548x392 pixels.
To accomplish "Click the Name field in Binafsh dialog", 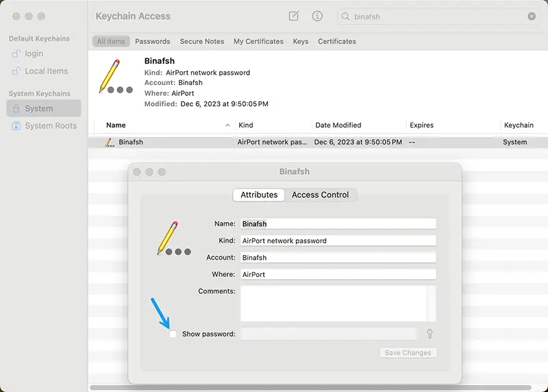I will 338,224.
